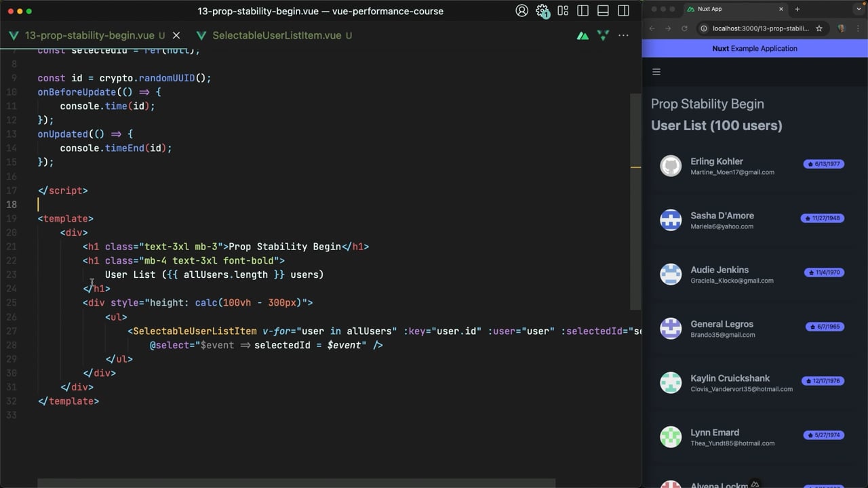Open the hamburger menu in Nuxt app
Image resolution: width=868 pixels, height=488 pixels.
pyautogui.click(x=656, y=72)
